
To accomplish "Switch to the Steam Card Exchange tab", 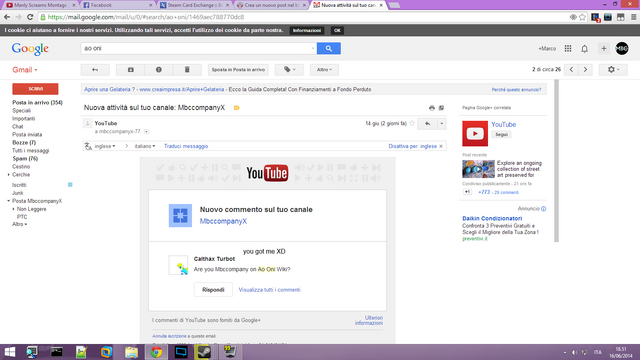I will (x=193, y=5).
